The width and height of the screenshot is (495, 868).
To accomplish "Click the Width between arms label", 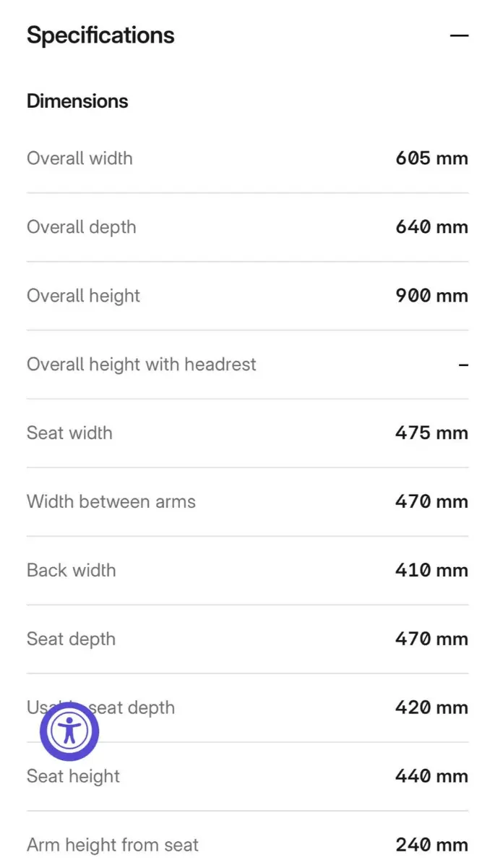I will pyautogui.click(x=111, y=502).
